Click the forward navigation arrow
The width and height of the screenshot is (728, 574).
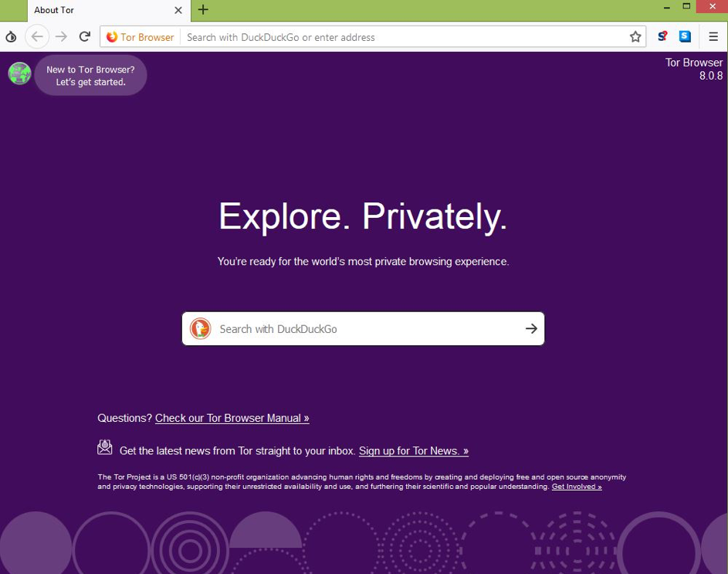pos(61,36)
